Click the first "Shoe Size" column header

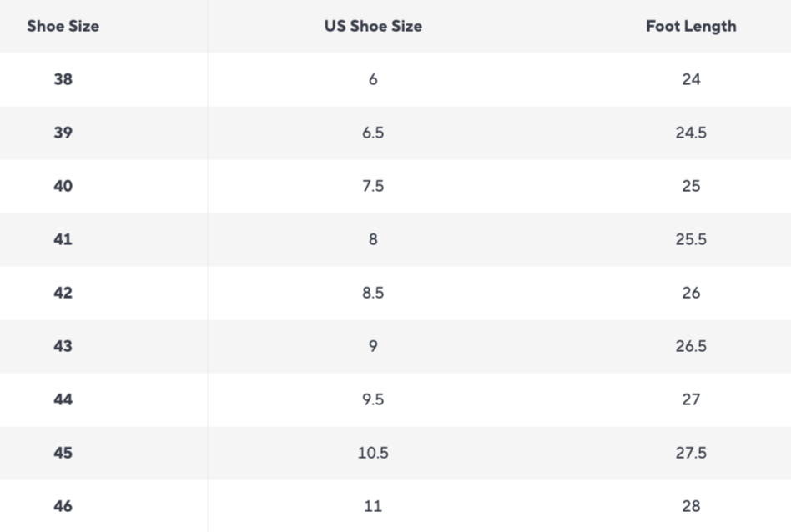(x=63, y=26)
